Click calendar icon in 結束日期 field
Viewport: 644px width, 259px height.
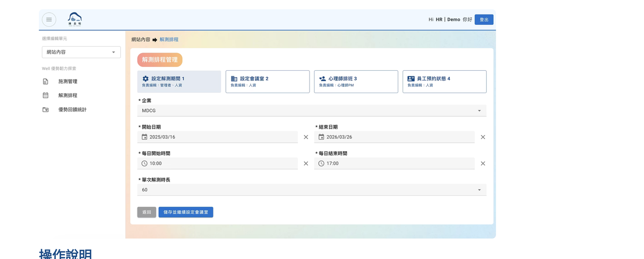321,137
